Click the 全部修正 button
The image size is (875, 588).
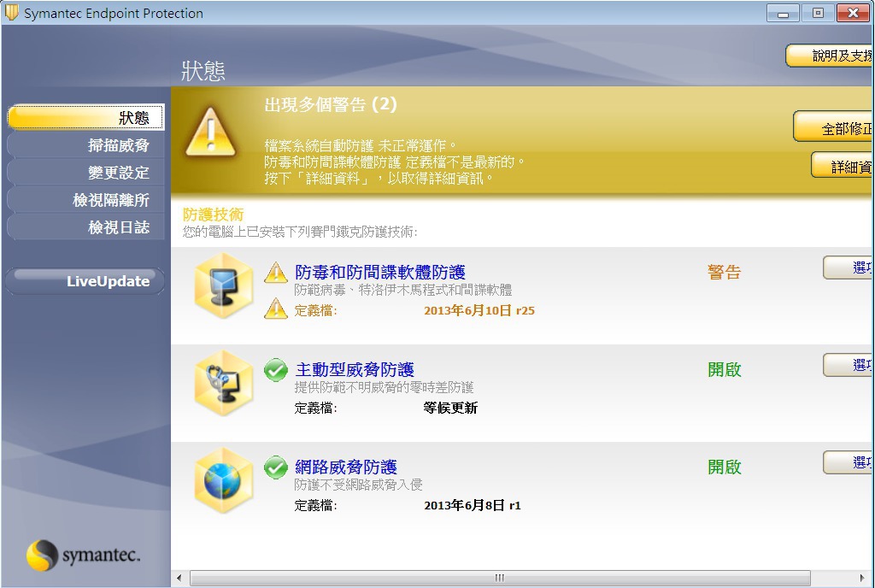point(834,126)
